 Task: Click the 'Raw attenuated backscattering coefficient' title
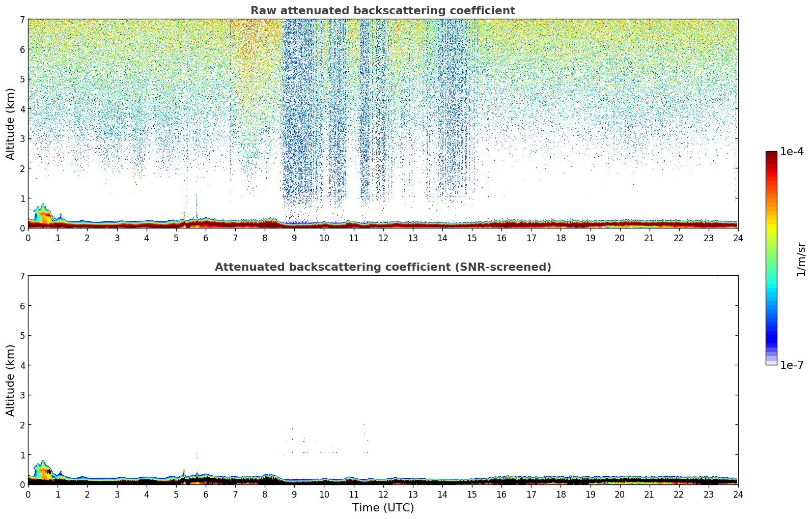pos(382,11)
